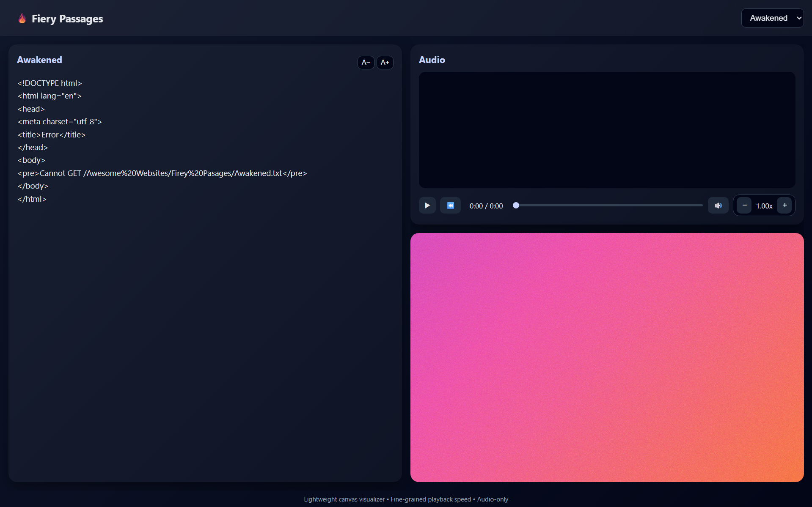
Task: Click the audio seek slider handle
Action: (x=516, y=206)
